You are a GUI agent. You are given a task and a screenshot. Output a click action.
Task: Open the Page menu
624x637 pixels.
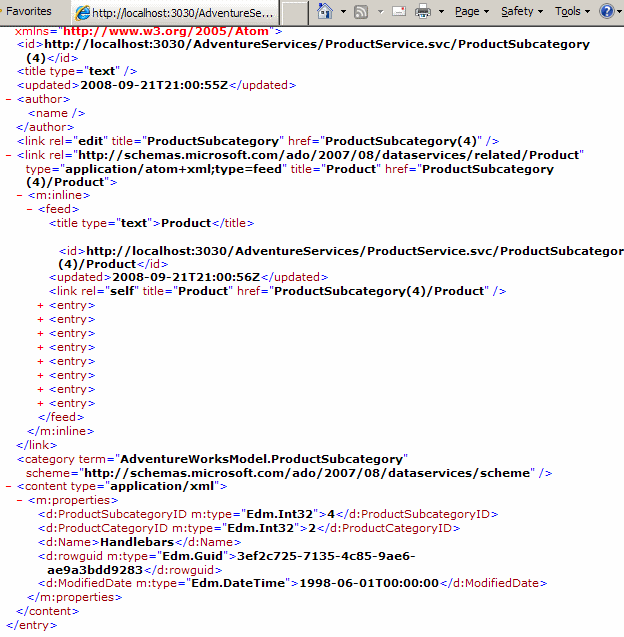[471, 12]
